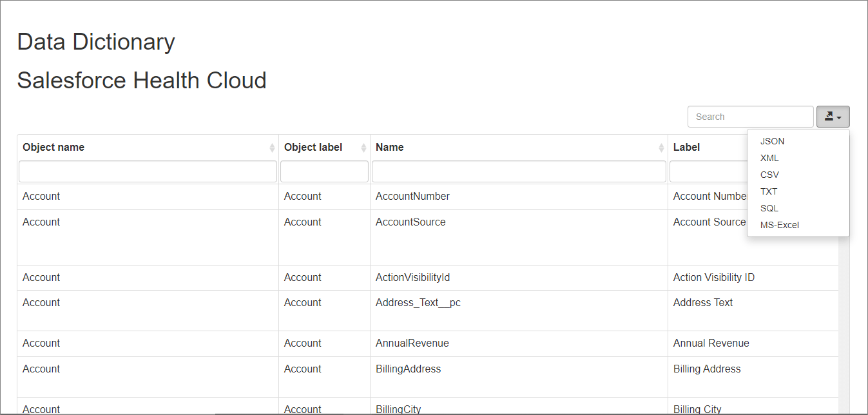Click Object label Account in AnnualRevenue row
Image resolution: width=868 pixels, height=415 pixels.
(x=324, y=343)
